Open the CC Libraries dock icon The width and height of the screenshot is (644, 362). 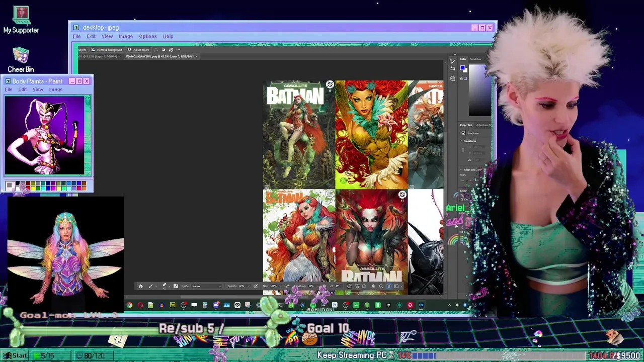453,78
